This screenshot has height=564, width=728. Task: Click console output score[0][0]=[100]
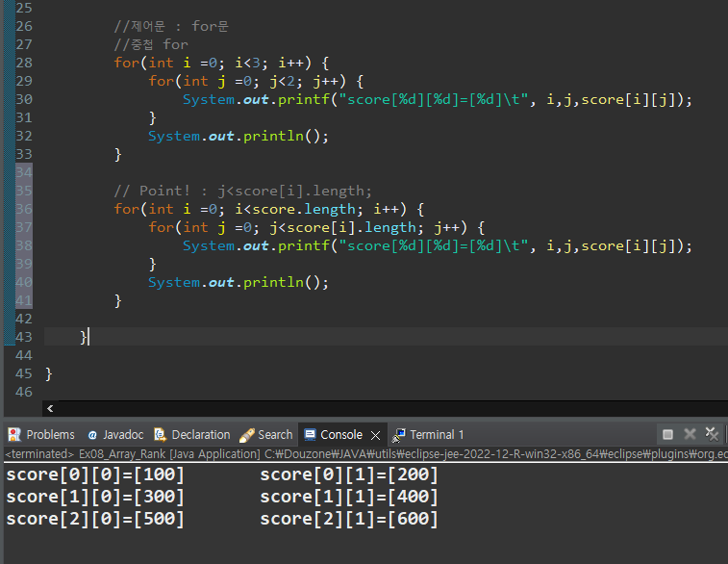click(x=95, y=474)
